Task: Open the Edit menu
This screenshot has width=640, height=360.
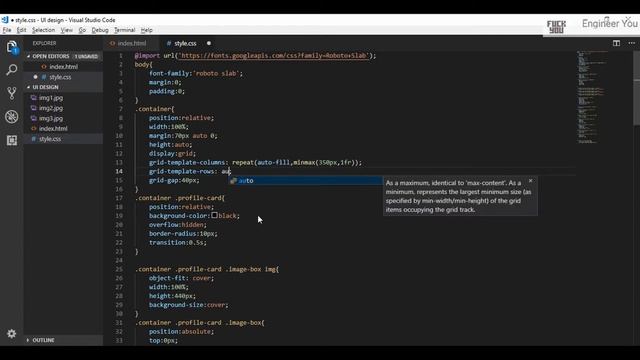Action: (x=21, y=30)
